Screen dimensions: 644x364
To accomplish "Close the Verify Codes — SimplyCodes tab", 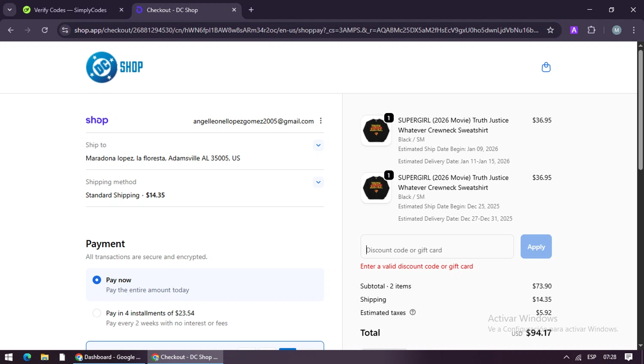I will (x=122, y=10).
